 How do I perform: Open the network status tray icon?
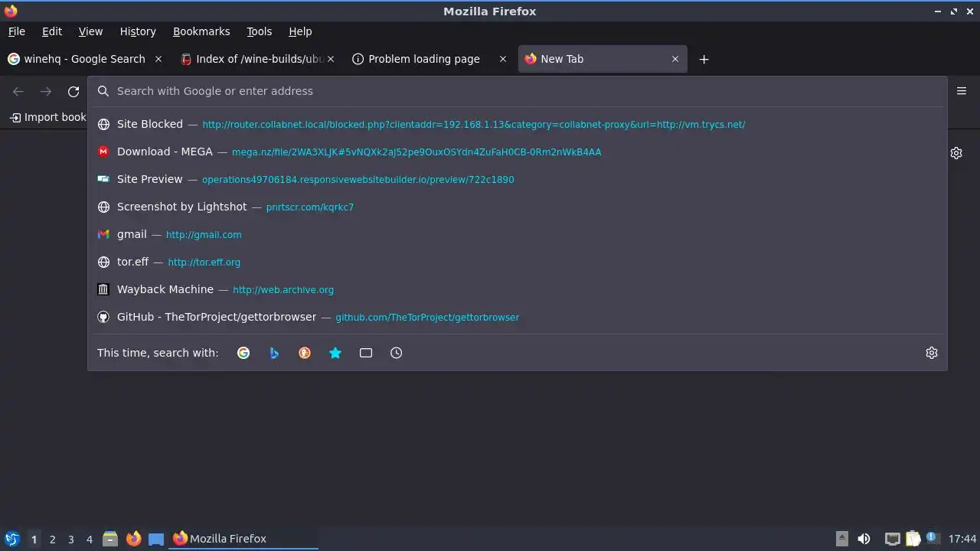click(x=892, y=539)
